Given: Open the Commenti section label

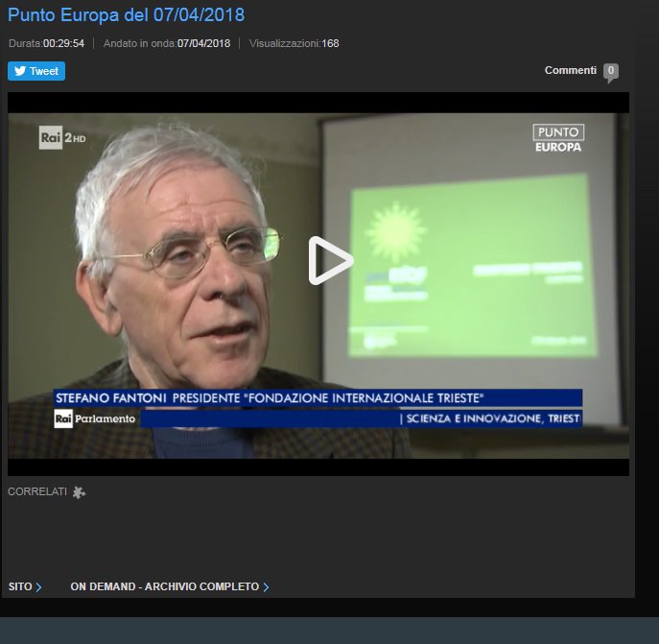Looking at the screenshot, I should point(571,70).
